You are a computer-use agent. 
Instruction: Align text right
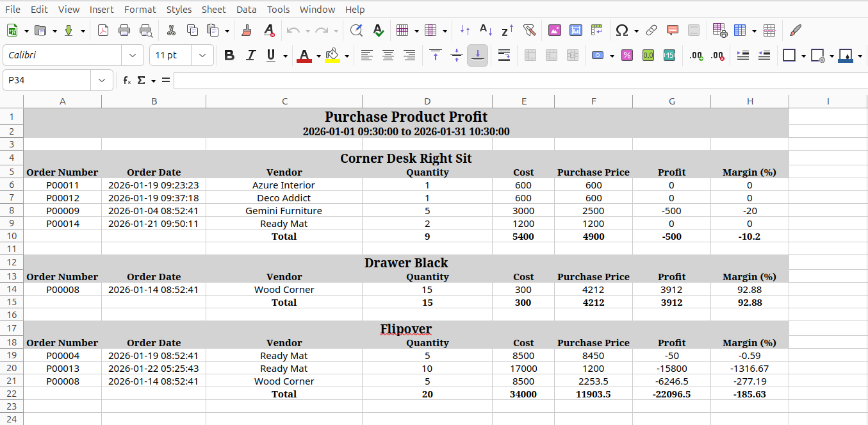click(x=409, y=55)
